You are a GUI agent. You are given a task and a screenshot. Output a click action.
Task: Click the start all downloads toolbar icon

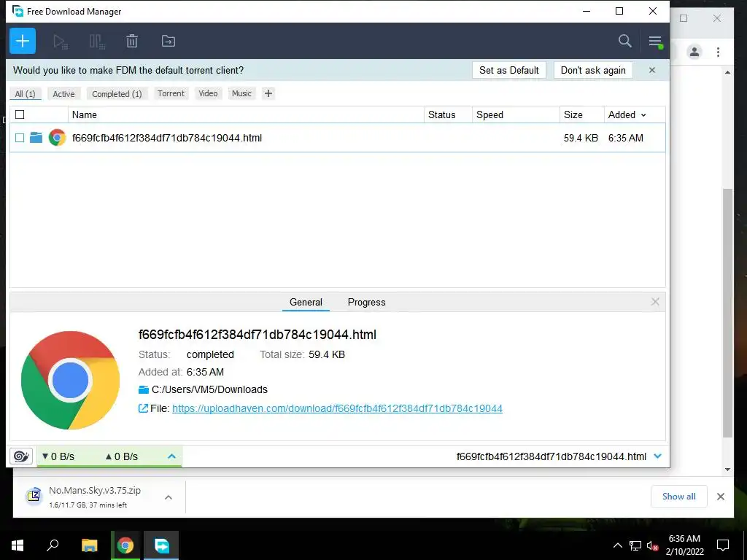[x=61, y=42]
